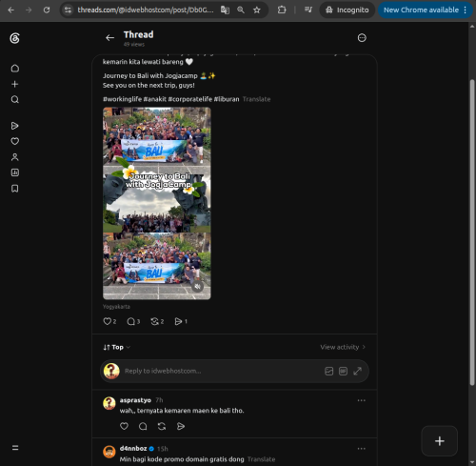Open the Yogyakarta location tag

[x=116, y=307]
